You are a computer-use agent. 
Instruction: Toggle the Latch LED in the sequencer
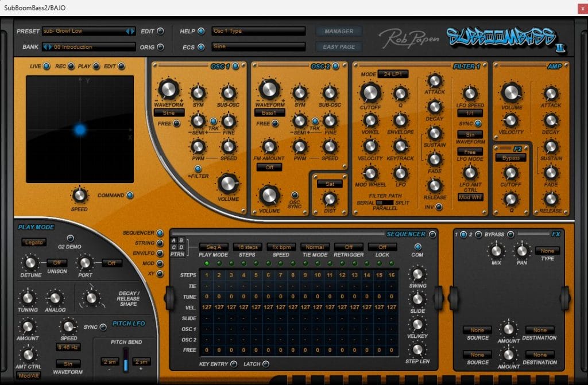pyautogui.click(x=266, y=364)
